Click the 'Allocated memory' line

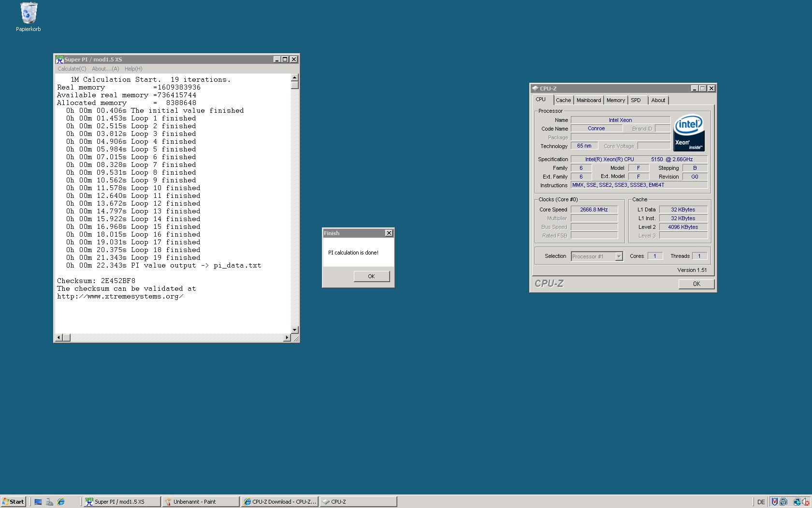point(127,103)
